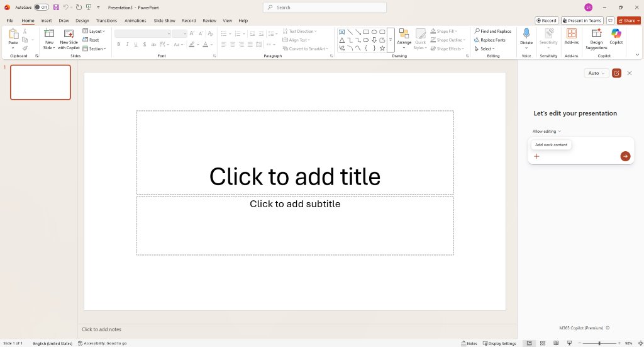Image resolution: width=644 pixels, height=347 pixels.
Task: Switch to the Animations tab
Action: (135, 21)
